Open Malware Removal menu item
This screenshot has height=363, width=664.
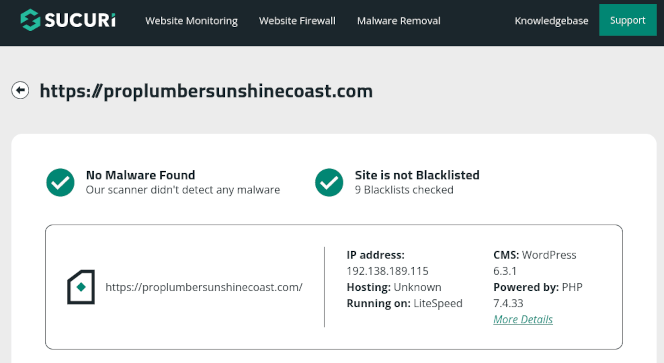click(x=398, y=21)
